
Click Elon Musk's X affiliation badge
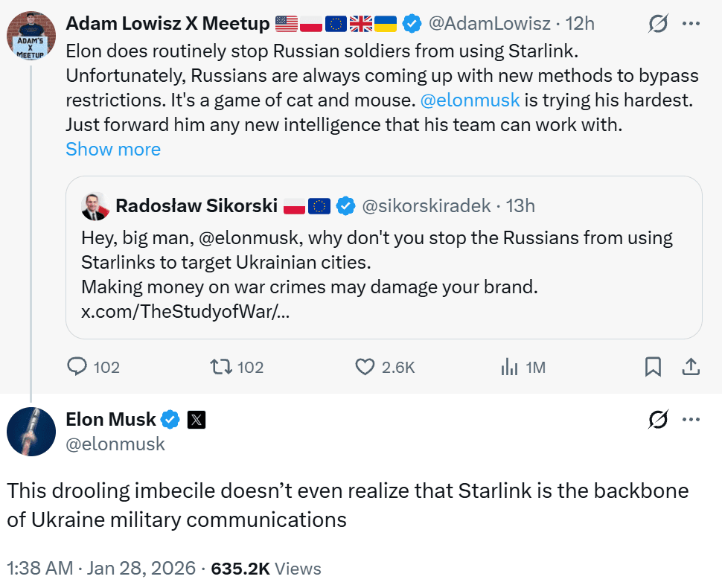coord(196,420)
